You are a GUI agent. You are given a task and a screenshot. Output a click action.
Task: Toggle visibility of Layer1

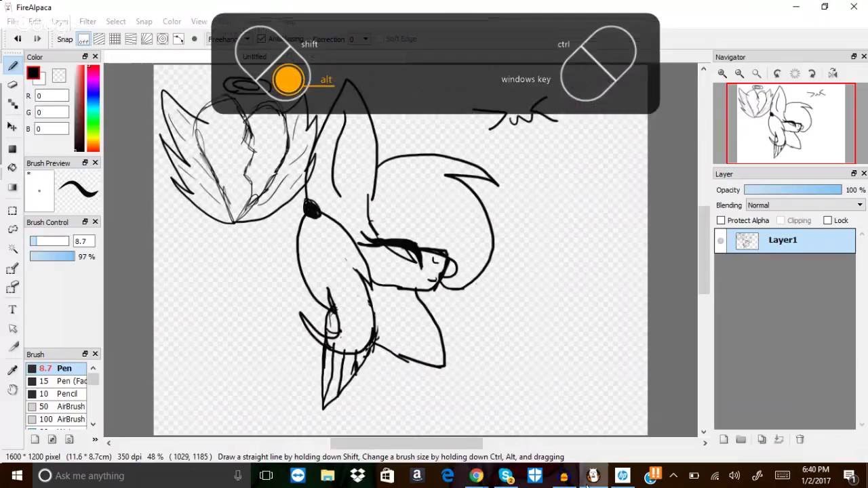[721, 241]
